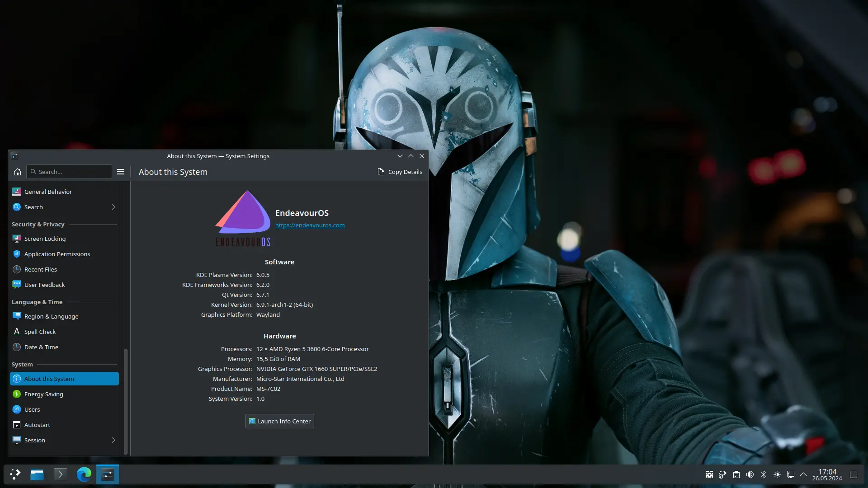This screenshot has width=868, height=488.
Task: Launch the terminal from taskbar
Action: [60, 474]
